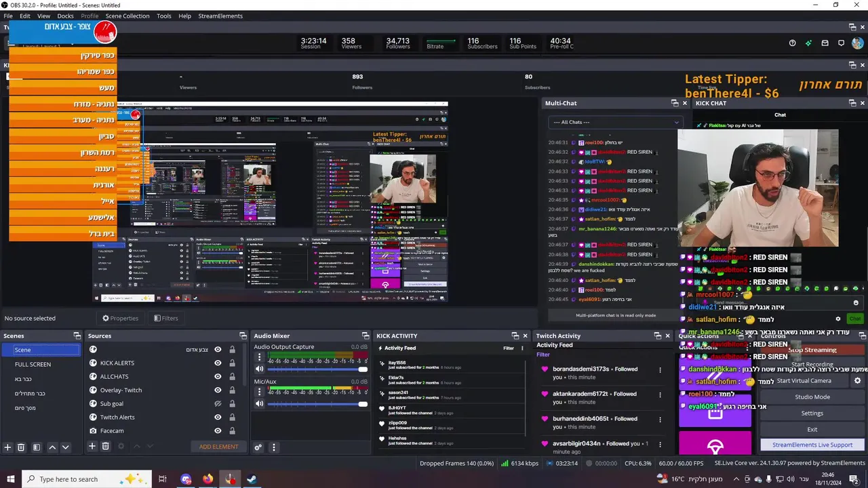Hide the KICK ALERTS source

[218, 363]
